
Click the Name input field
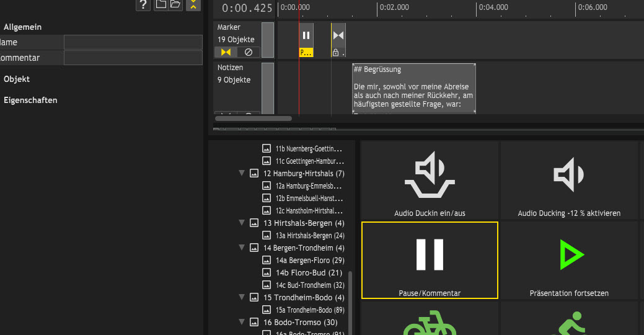tap(133, 42)
